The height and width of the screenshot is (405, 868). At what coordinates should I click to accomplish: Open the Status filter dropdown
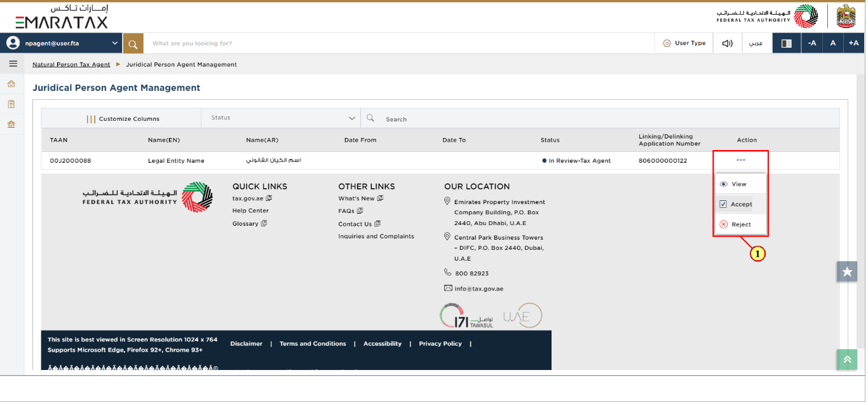coord(281,118)
